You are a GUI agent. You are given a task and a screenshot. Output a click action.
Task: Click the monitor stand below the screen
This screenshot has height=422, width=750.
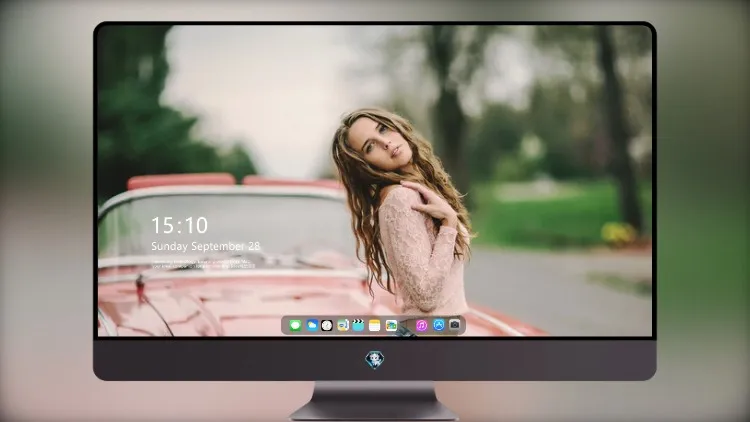click(x=375, y=401)
